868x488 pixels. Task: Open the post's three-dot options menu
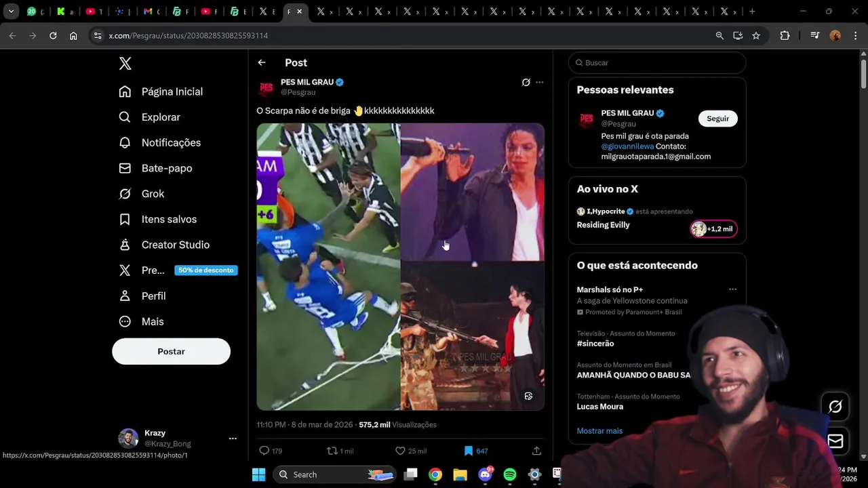[540, 82]
